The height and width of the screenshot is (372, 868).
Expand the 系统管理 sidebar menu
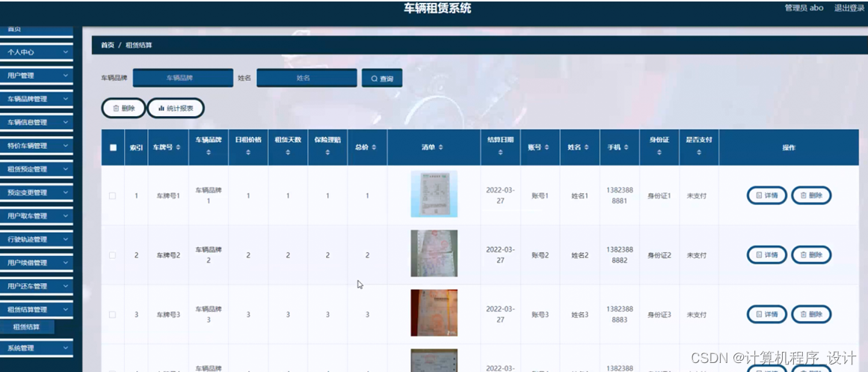tap(36, 348)
